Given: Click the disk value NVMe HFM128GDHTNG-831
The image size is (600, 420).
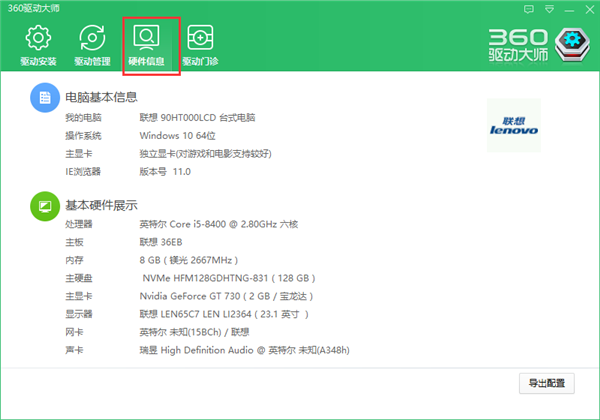Looking at the screenshot, I should pos(229,278).
